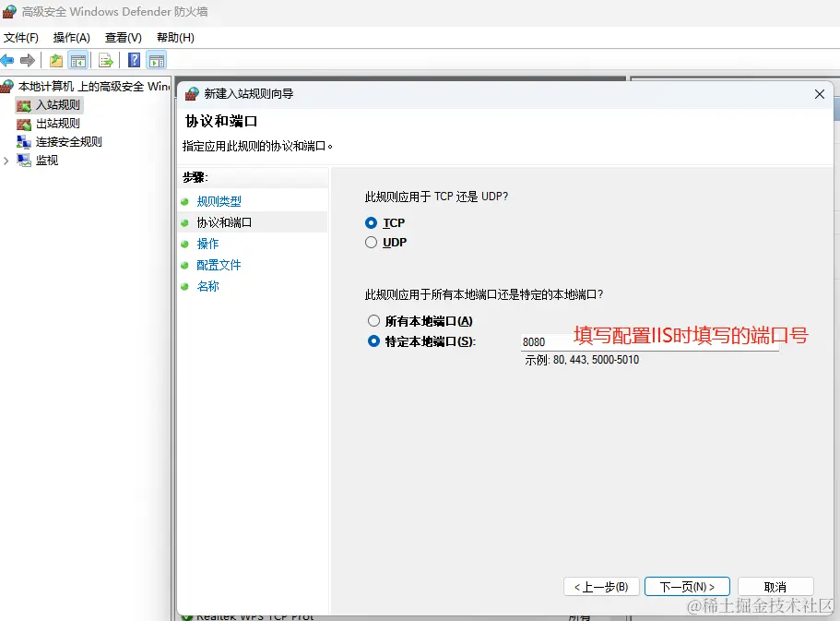Select the root local computer (本地计算机) node
Viewport: 840px width, 621px height.
coord(94,87)
